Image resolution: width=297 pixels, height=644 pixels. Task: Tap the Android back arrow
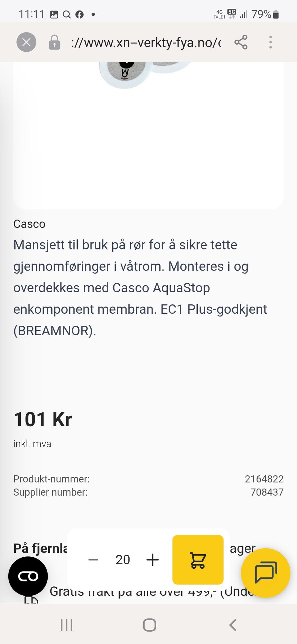(x=233, y=625)
